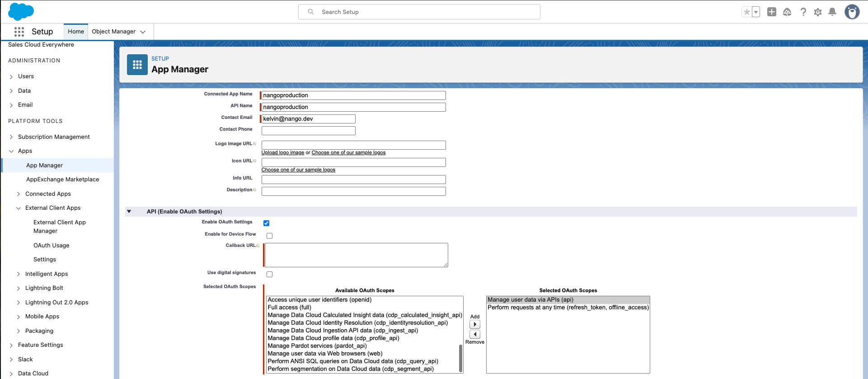This screenshot has height=379, width=868.
Task: Open the Setup gear icon
Action: pyautogui.click(x=818, y=12)
